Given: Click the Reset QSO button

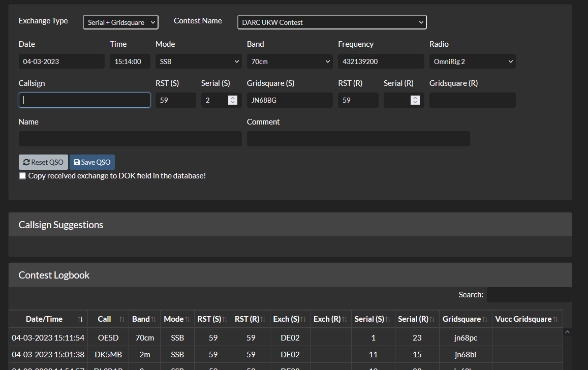Looking at the screenshot, I should [x=43, y=162].
